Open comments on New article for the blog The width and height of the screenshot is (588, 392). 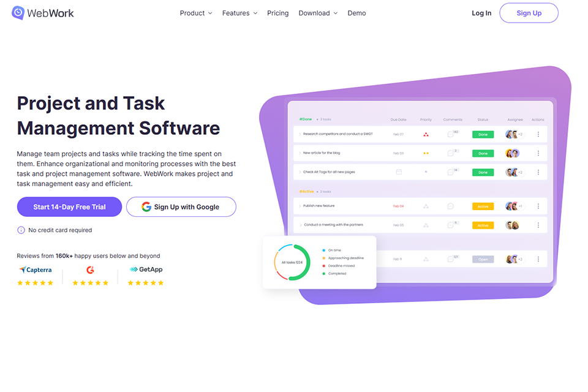pyautogui.click(x=453, y=153)
